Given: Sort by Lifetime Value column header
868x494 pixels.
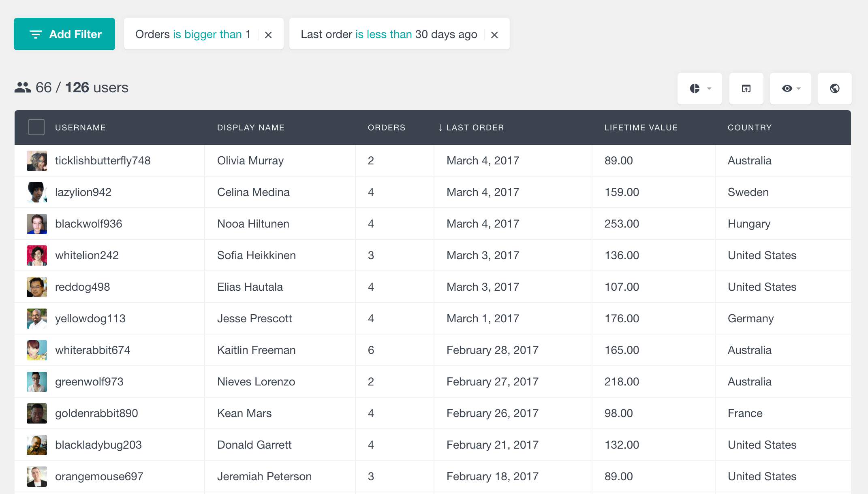Looking at the screenshot, I should coord(641,128).
